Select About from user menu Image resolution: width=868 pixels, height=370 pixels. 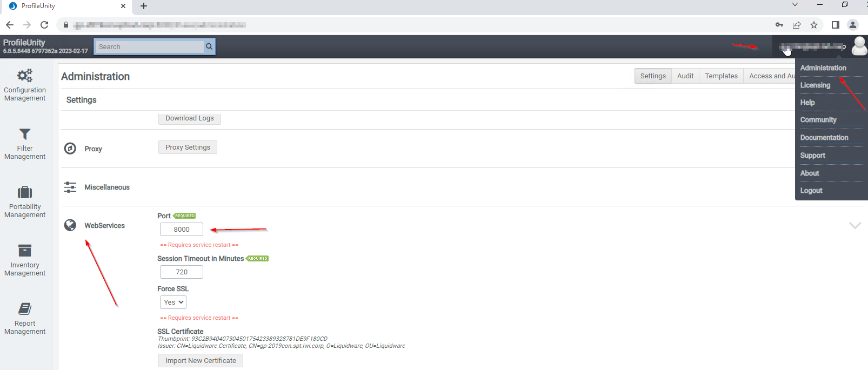tap(810, 173)
